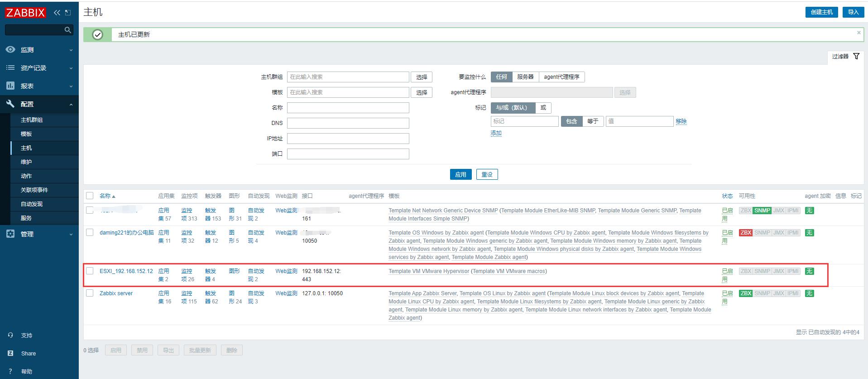Collapse the 配置 menu chevron
Screen dimensions: 868x379
tap(71, 105)
